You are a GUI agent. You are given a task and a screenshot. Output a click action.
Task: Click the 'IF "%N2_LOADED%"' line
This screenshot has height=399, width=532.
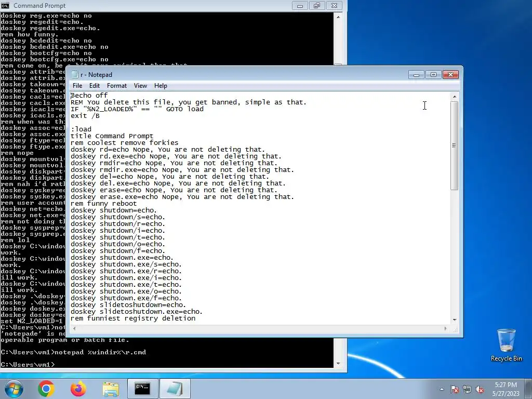(x=137, y=109)
